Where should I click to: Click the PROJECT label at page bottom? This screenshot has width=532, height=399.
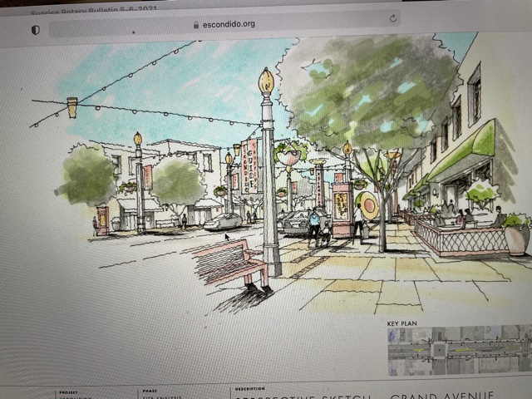(69, 391)
